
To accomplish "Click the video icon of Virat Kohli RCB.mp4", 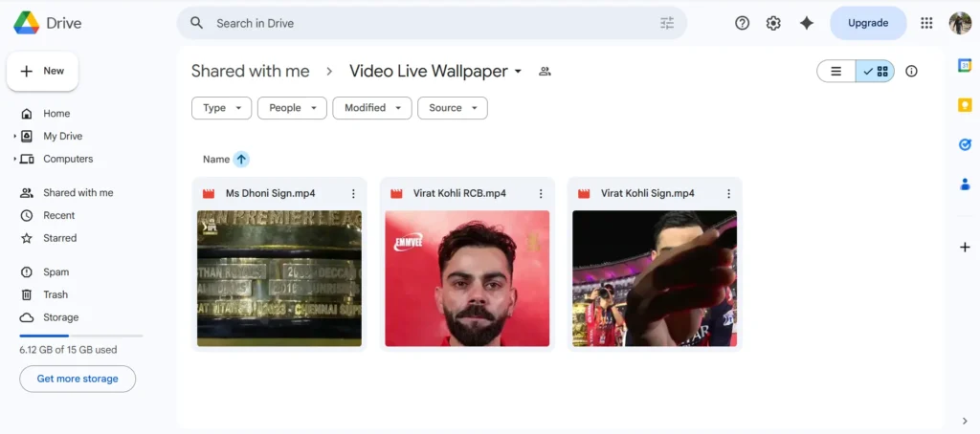I will click(396, 194).
